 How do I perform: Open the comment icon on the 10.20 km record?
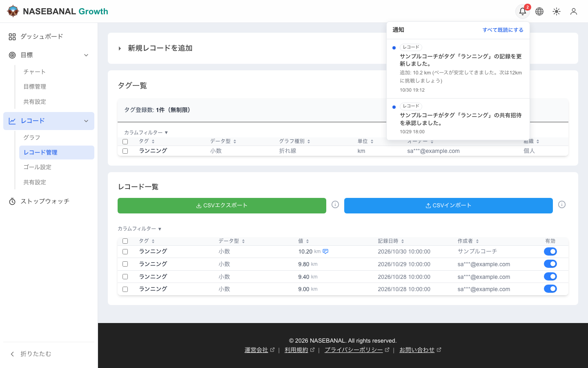pyautogui.click(x=325, y=251)
